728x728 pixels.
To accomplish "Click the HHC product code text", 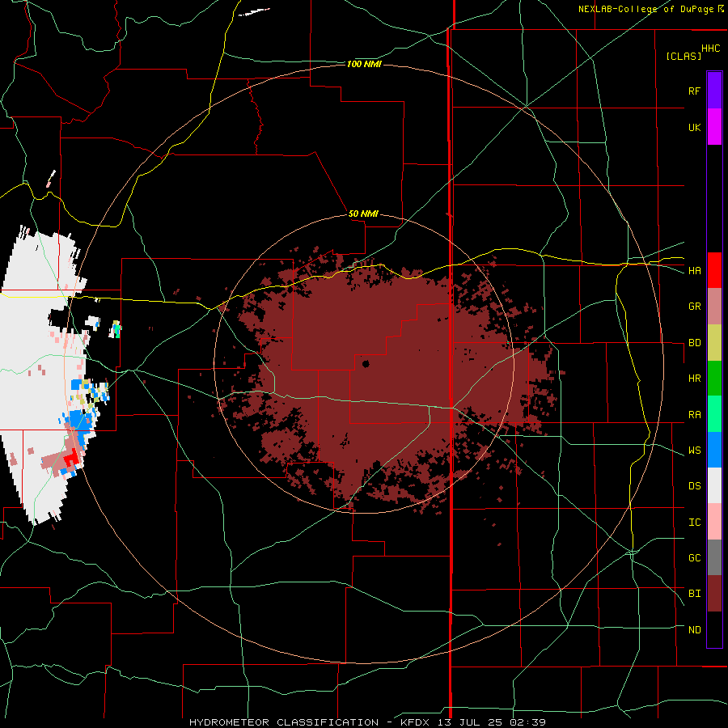I will [710, 49].
